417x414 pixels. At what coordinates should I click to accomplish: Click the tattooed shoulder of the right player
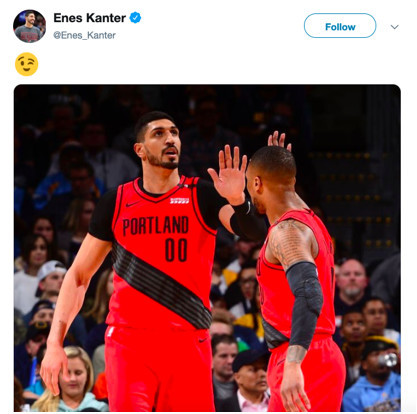[291, 242]
